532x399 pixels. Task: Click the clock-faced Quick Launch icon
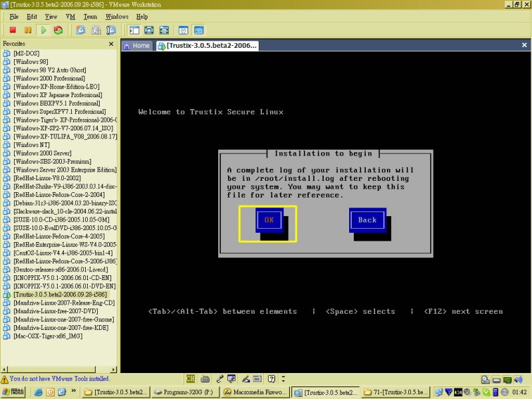51,392
